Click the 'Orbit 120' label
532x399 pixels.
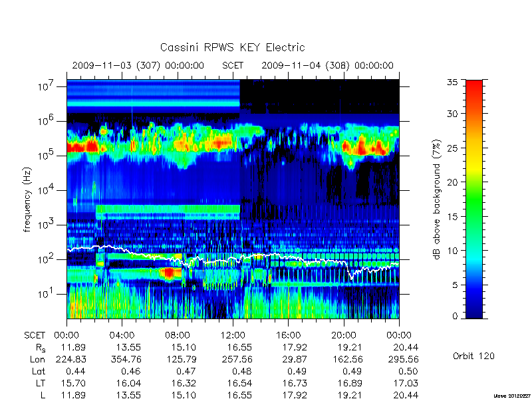(x=473, y=356)
